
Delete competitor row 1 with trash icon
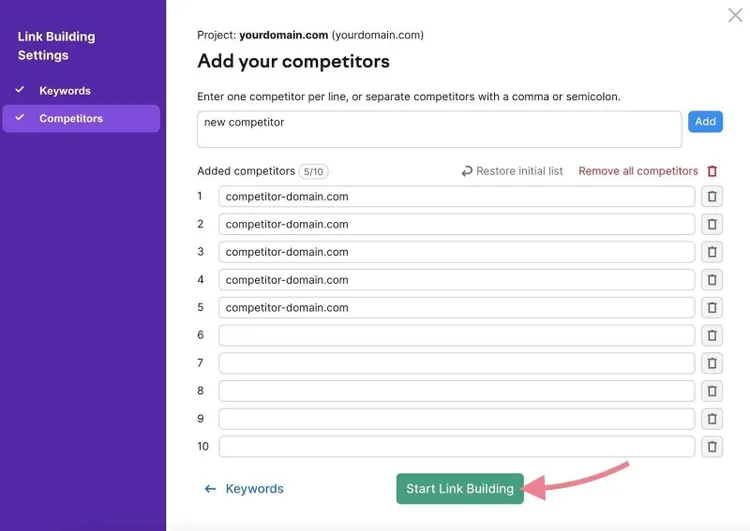coord(712,197)
